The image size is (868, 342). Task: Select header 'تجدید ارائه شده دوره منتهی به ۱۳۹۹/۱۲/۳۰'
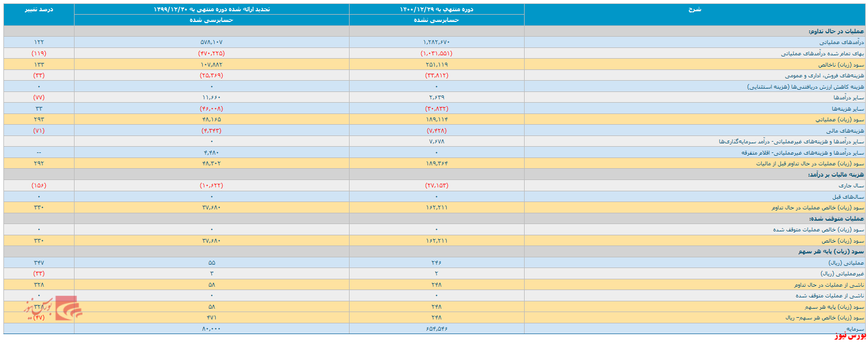coord(212,9)
